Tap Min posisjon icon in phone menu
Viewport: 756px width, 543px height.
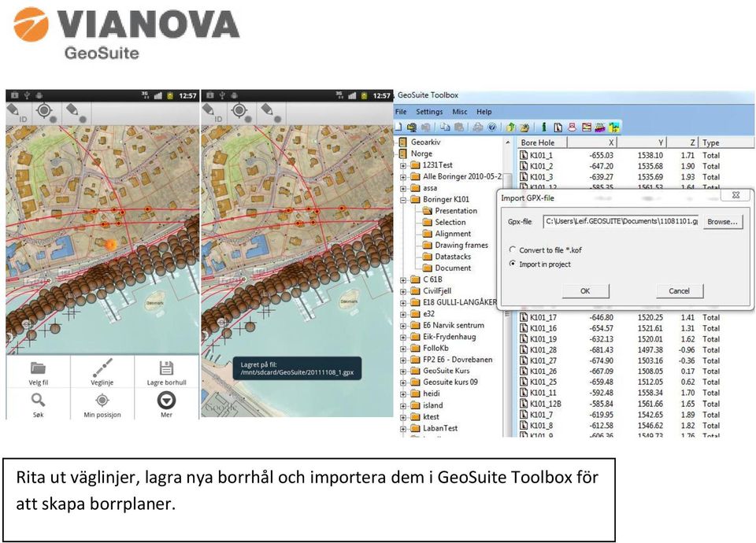[x=102, y=401]
